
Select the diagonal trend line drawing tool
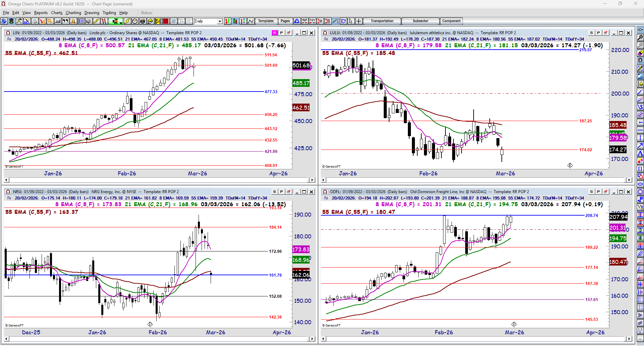point(640,92)
